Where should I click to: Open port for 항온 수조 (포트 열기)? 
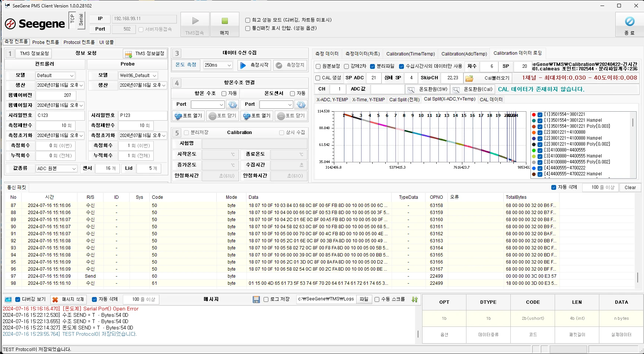pyautogui.click(x=188, y=116)
